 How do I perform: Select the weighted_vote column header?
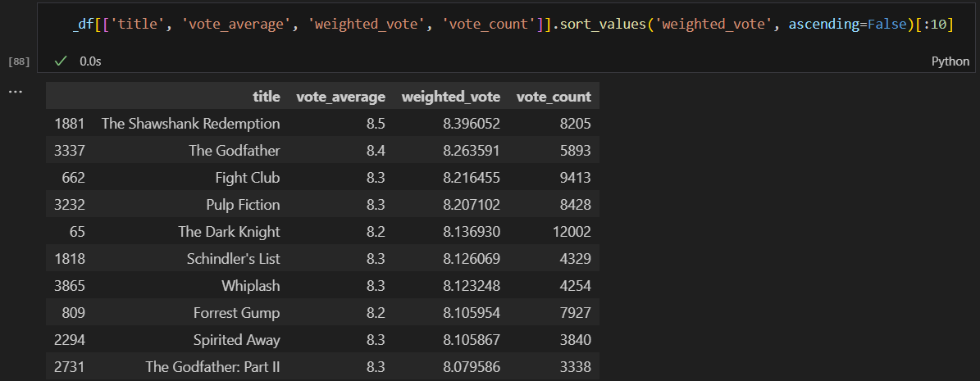tap(450, 97)
